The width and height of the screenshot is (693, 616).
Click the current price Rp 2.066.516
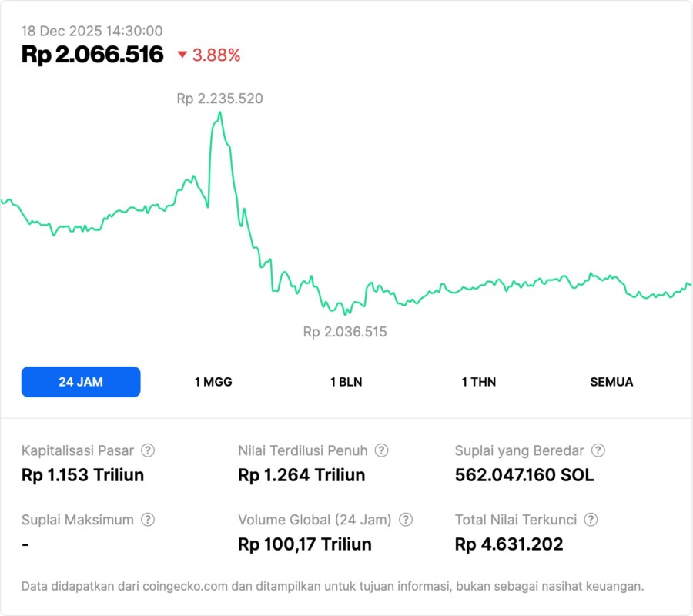pos(92,55)
